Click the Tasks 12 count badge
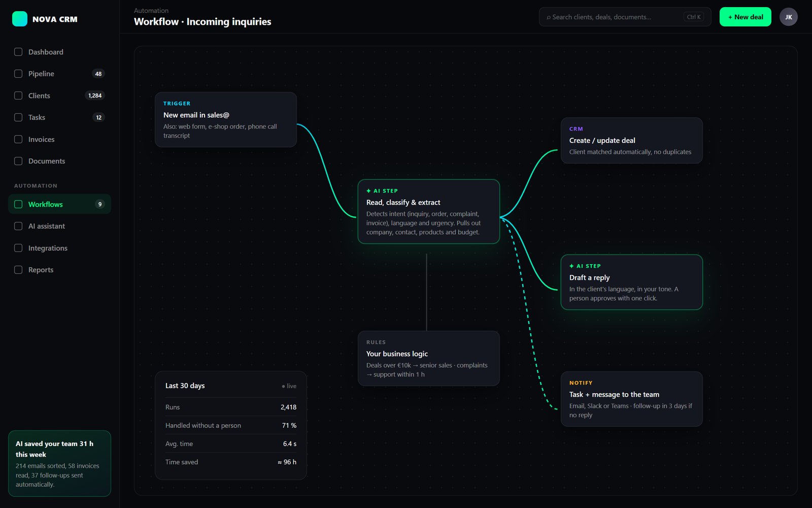This screenshot has height=508, width=812. (x=99, y=117)
